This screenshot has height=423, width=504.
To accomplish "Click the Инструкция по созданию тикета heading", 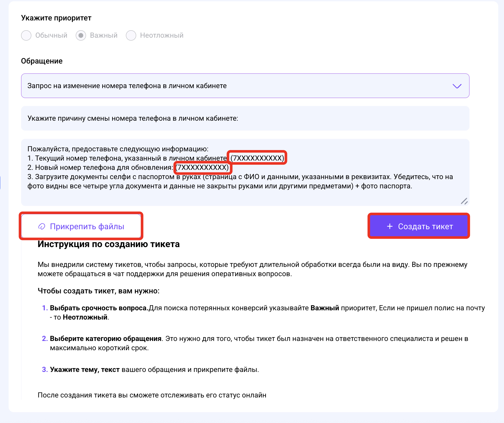I will (109, 244).
